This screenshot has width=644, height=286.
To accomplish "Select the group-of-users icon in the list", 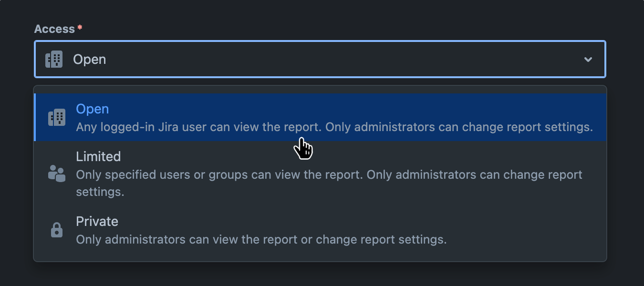I will pos(56,174).
